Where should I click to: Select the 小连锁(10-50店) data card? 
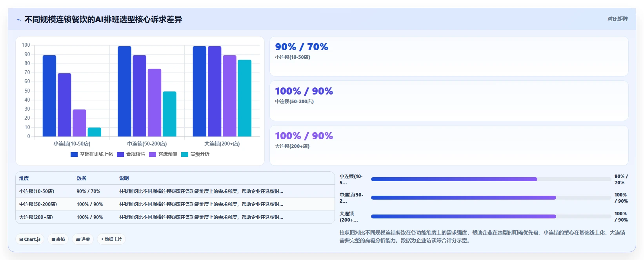pos(449,56)
